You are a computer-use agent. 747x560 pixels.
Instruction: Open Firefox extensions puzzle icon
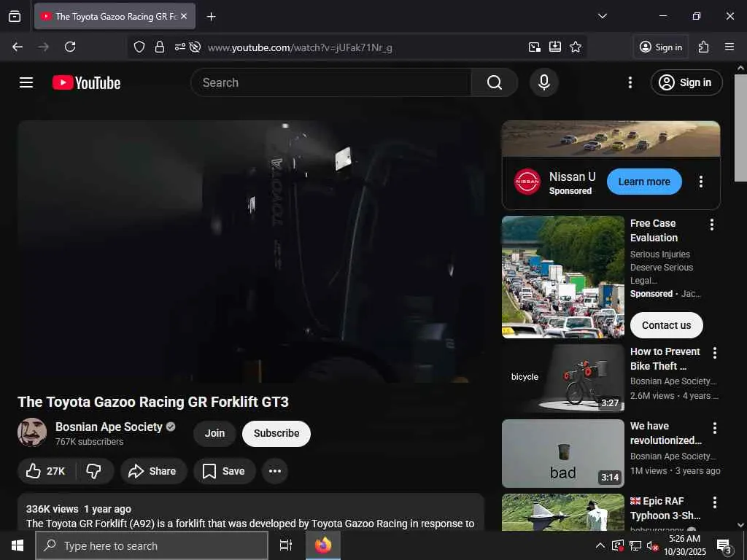(704, 47)
